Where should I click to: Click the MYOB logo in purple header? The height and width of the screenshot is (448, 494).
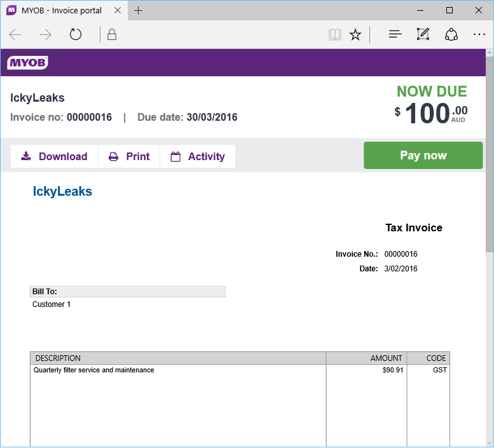(27, 63)
